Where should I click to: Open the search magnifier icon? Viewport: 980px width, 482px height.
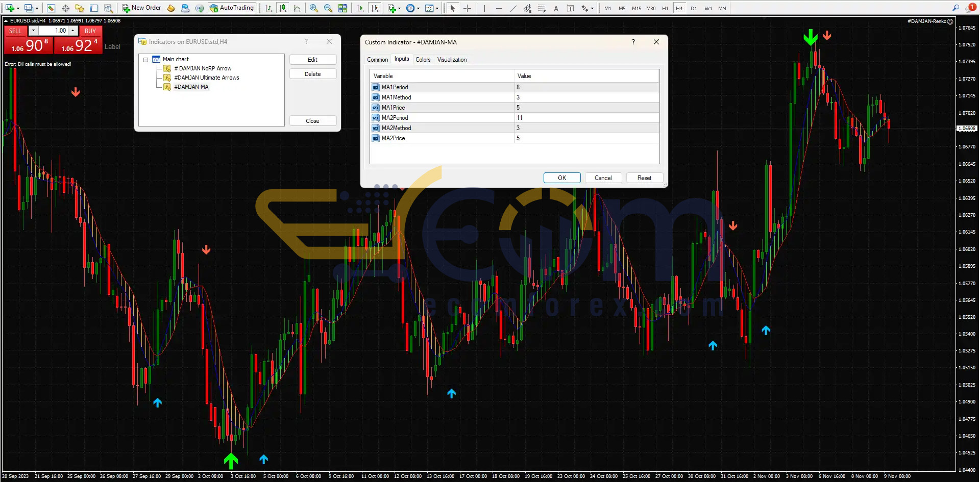(x=955, y=8)
